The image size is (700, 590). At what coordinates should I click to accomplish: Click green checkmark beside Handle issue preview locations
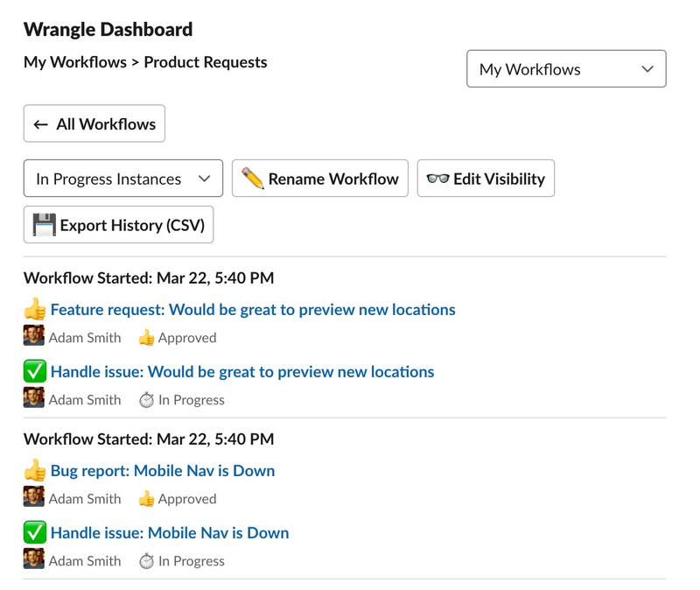[x=35, y=371]
